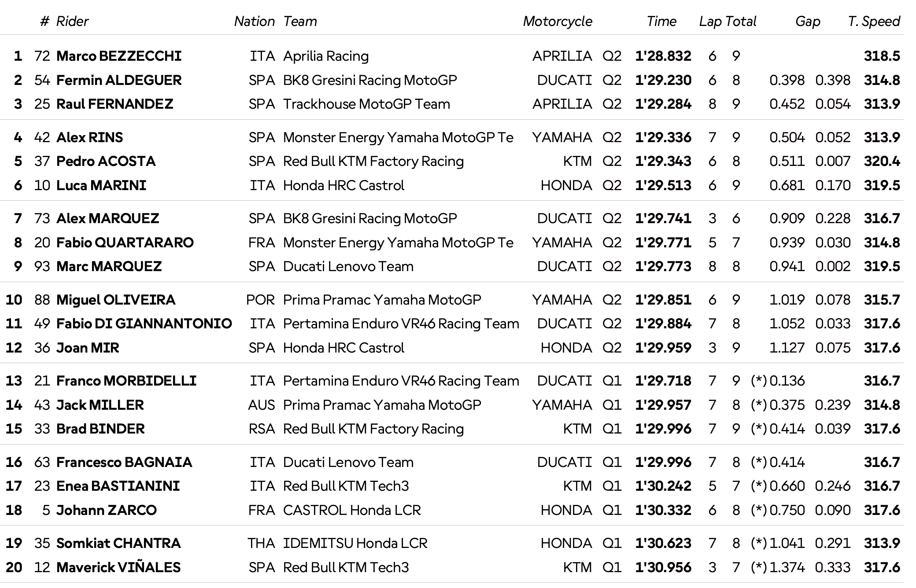Screen dimensions: 916x588
Task: Click on Fabio QUARTARARO's name
Action: [x=125, y=243]
